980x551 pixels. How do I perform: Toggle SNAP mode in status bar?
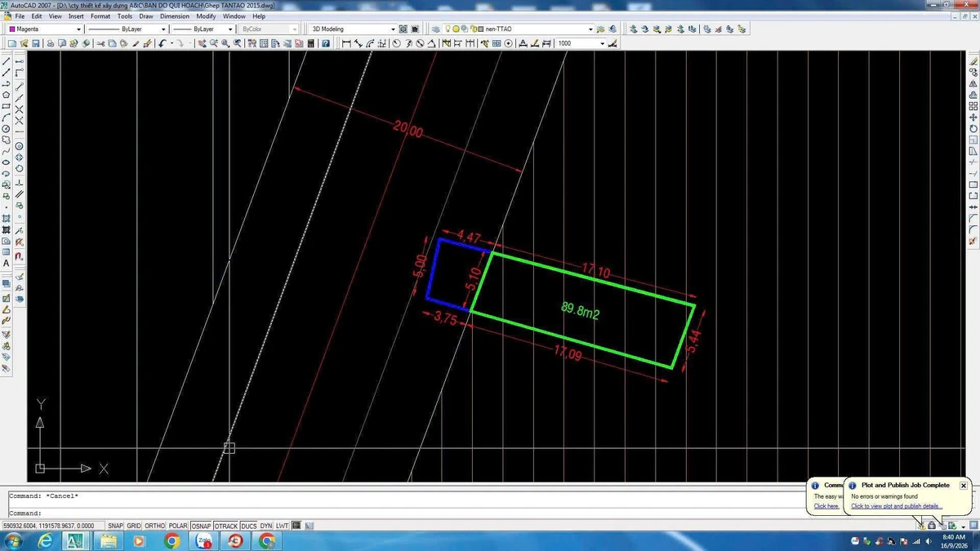pyautogui.click(x=115, y=526)
